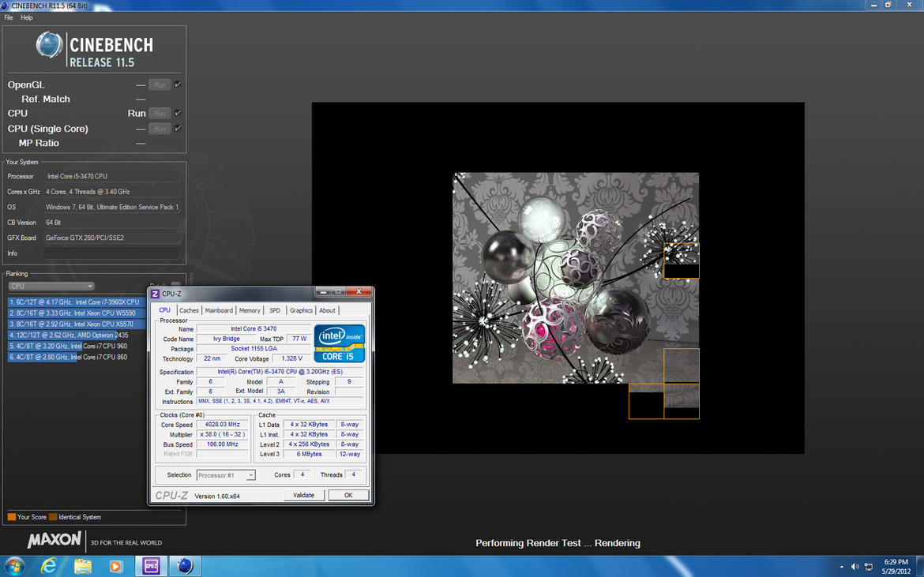
Task: Click the Validate button in CPU-Z
Action: [x=304, y=495]
